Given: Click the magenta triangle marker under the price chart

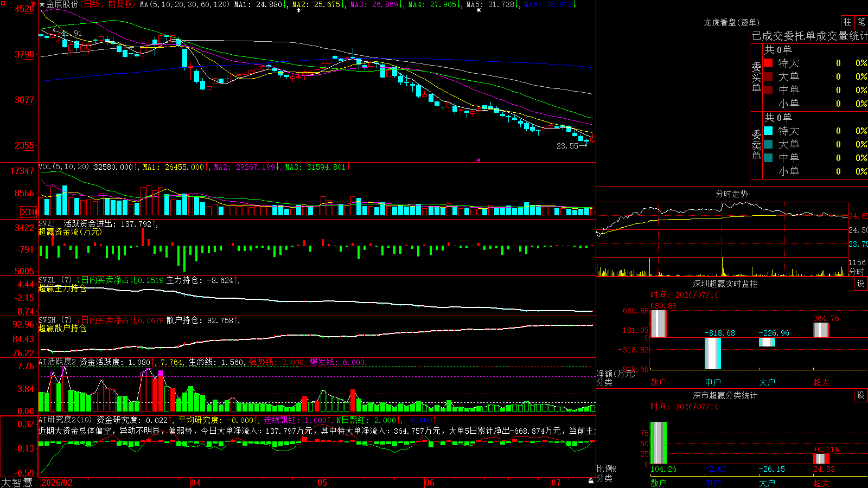Looking at the screenshot, I should tap(478, 160).
